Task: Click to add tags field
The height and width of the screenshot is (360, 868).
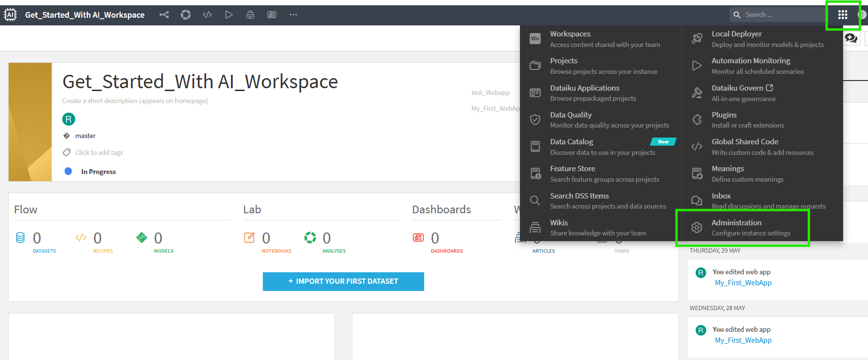Action: point(99,152)
